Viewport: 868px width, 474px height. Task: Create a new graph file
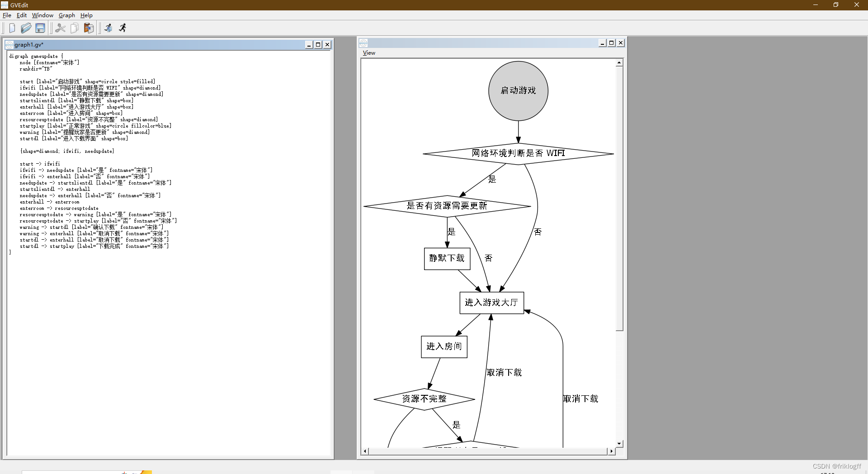click(x=12, y=28)
